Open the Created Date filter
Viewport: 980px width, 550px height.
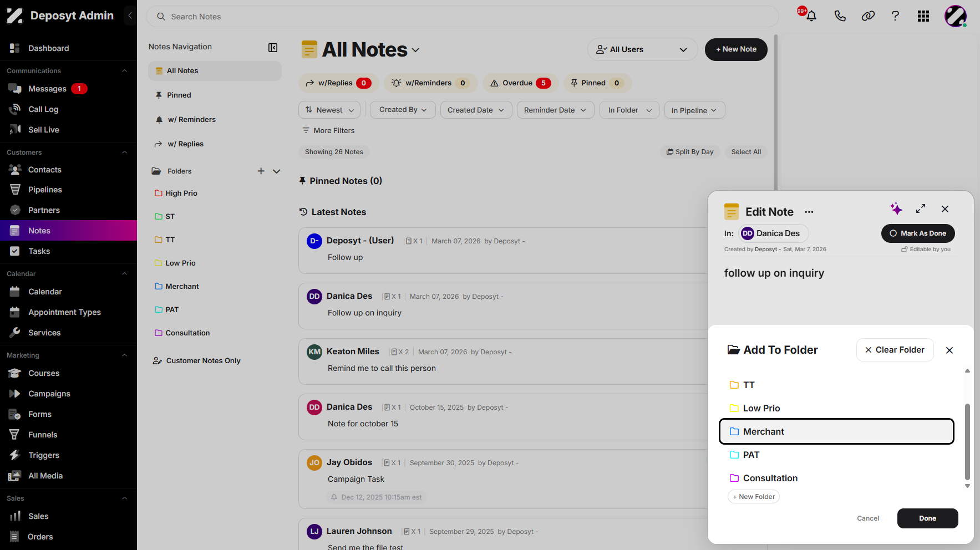click(x=476, y=110)
